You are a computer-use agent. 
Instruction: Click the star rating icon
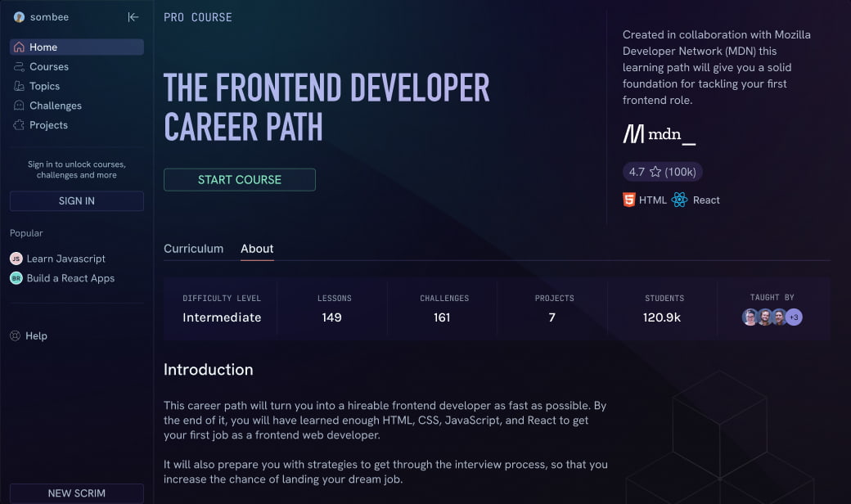pyautogui.click(x=655, y=172)
